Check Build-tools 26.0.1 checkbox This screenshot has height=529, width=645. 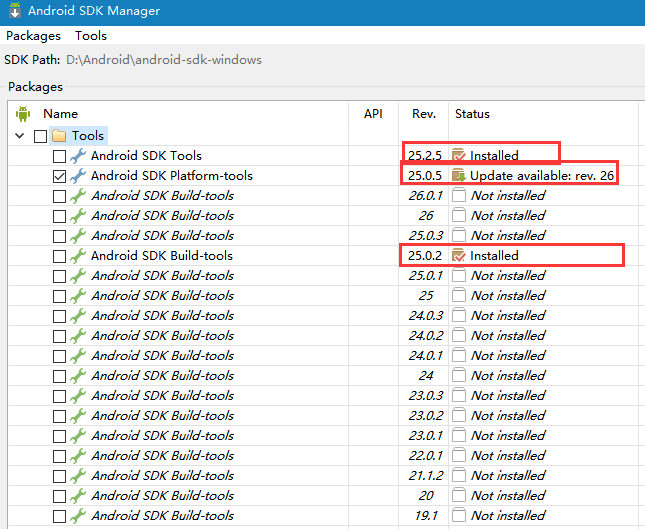(59, 196)
